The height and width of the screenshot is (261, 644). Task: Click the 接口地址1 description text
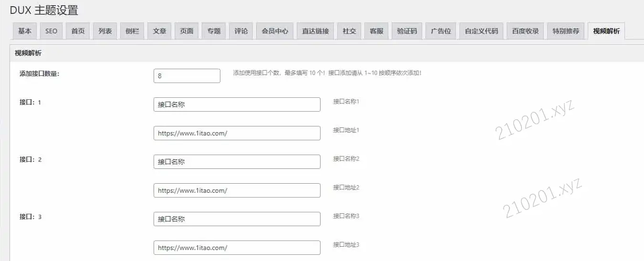pyautogui.click(x=346, y=130)
